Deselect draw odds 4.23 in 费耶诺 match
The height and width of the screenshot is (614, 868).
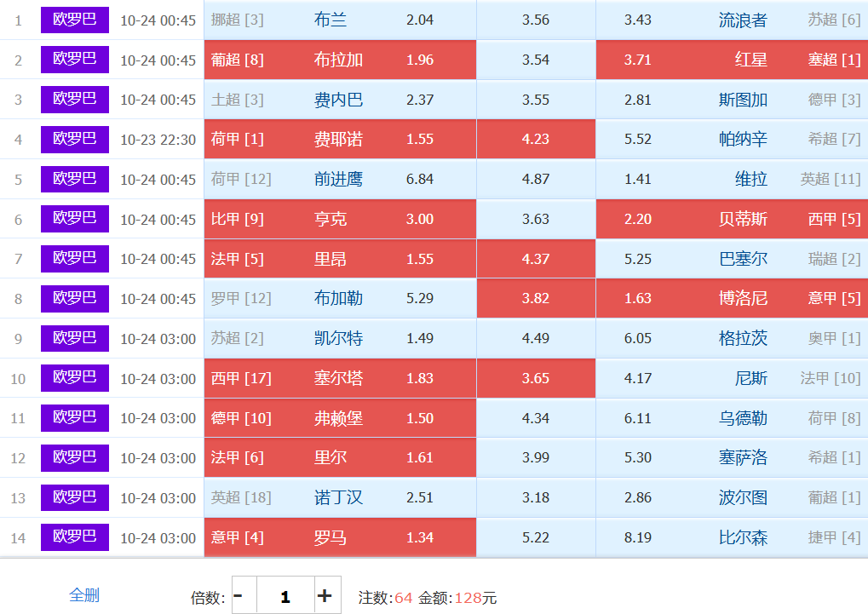click(536, 139)
